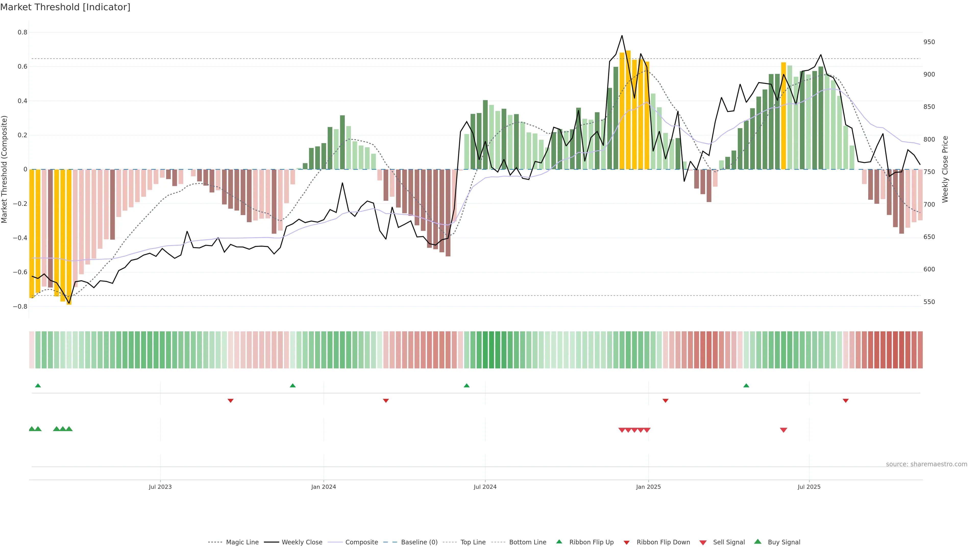Click green ribbon flip up marker near Dec 2023

click(292, 386)
